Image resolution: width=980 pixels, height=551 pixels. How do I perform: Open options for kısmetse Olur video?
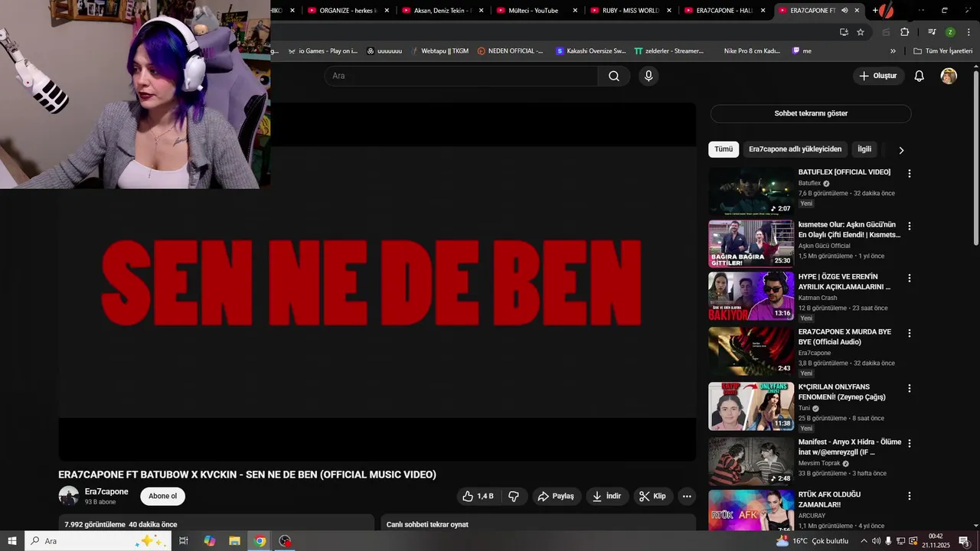pyautogui.click(x=910, y=227)
